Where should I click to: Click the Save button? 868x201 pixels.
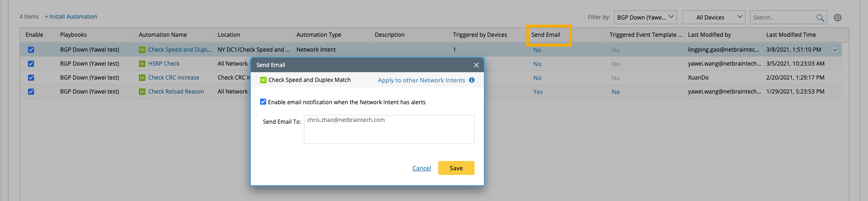pos(456,168)
